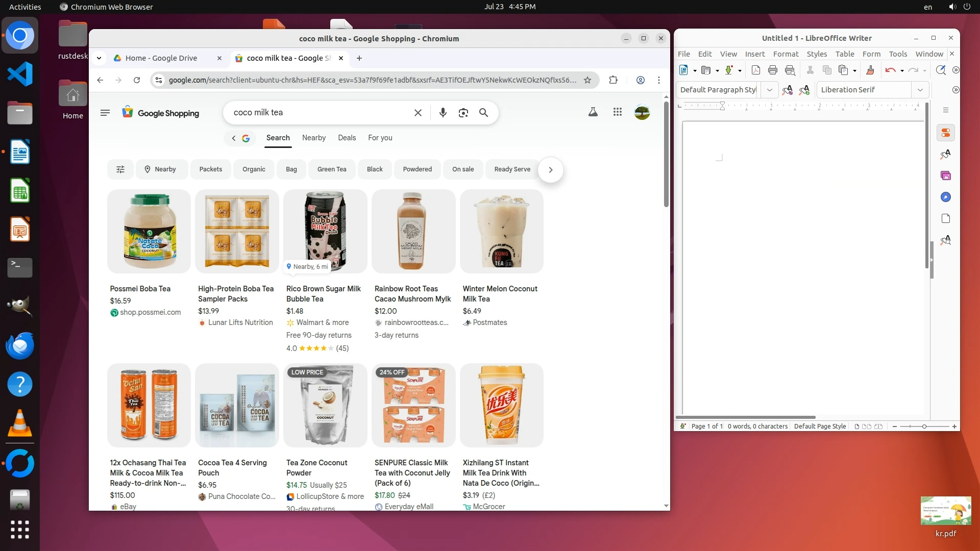The width and height of the screenshot is (980, 551).
Task: Click the Export as PDF icon
Action: click(756, 70)
